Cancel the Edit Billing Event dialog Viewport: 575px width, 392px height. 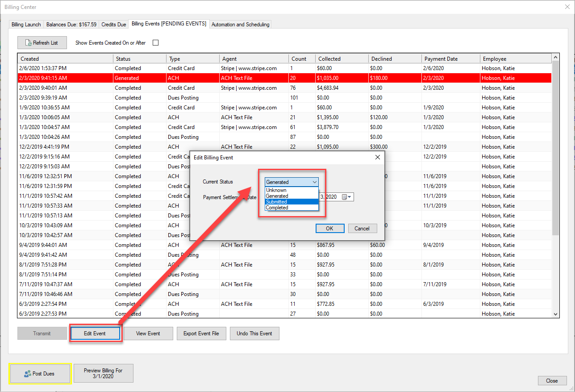pyautogui.click(x=362, y=228)
